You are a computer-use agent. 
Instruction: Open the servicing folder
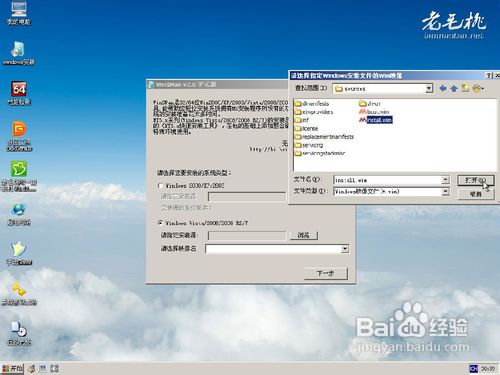(x=309, y=145)
